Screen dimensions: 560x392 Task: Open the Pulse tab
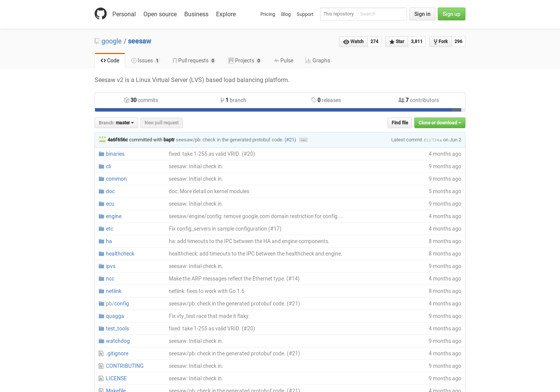click(283, 60)
